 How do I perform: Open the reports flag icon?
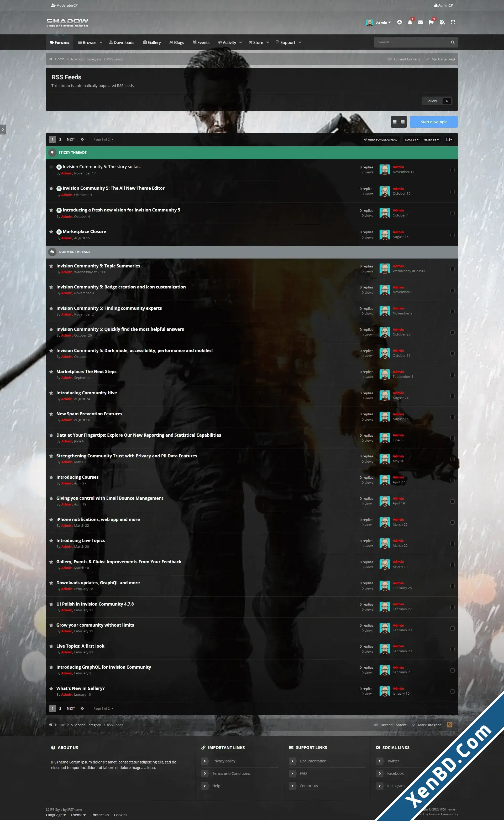point(431,22)
